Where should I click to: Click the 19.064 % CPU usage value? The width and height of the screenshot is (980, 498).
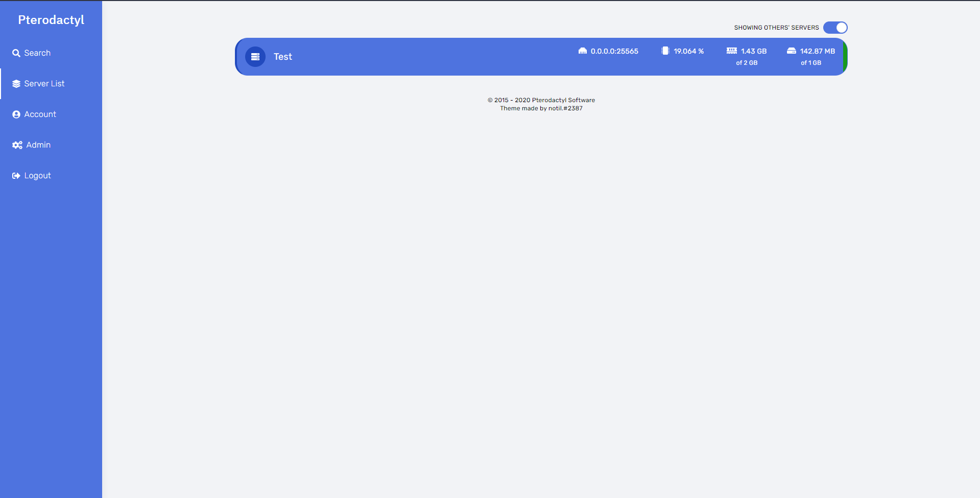(x=688, y=51)
